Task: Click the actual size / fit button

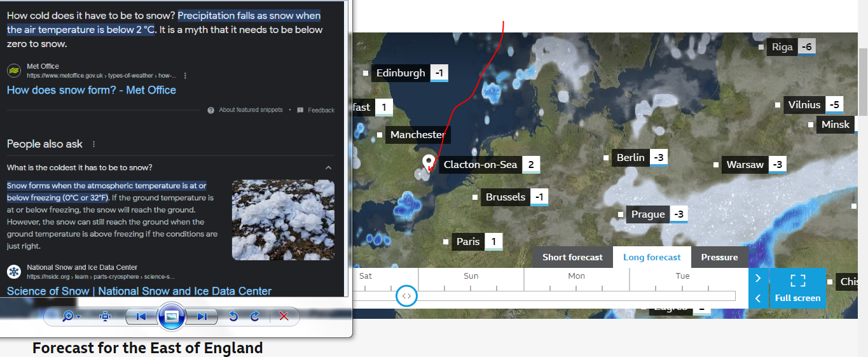Action: pyautogui.click(x=105, y=316)
